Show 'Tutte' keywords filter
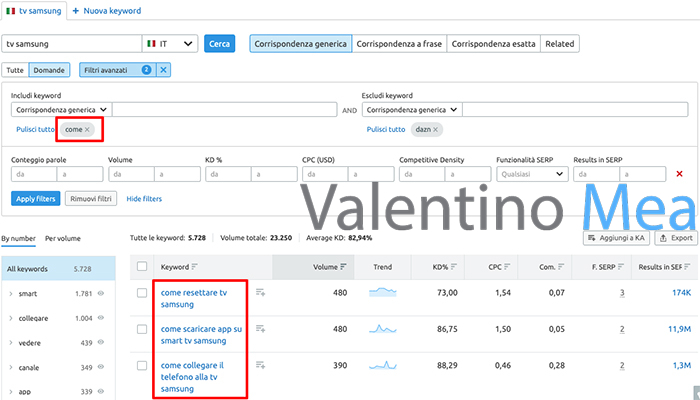Image resolution: width=700 pixels, height=400 pixels. 15,70
